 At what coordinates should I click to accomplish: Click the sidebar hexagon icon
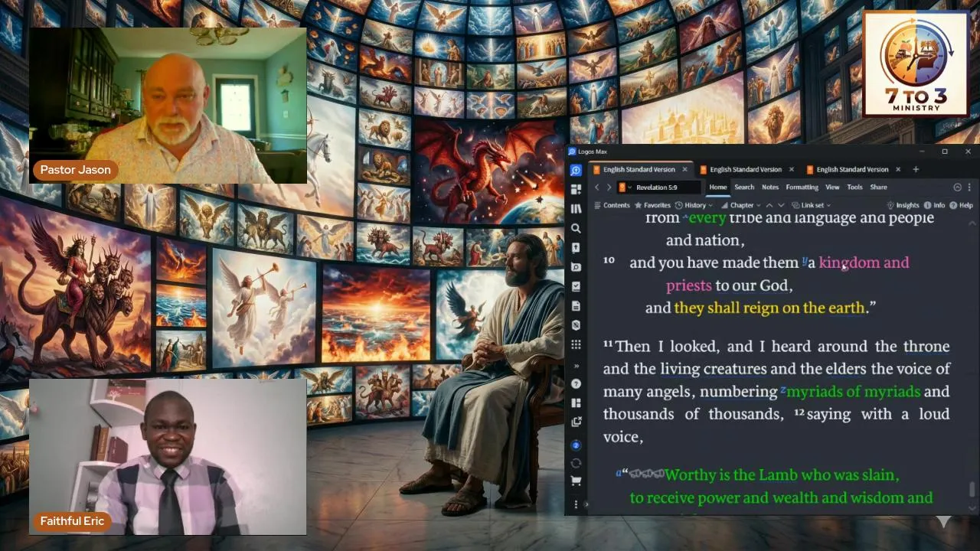[576, 325]
